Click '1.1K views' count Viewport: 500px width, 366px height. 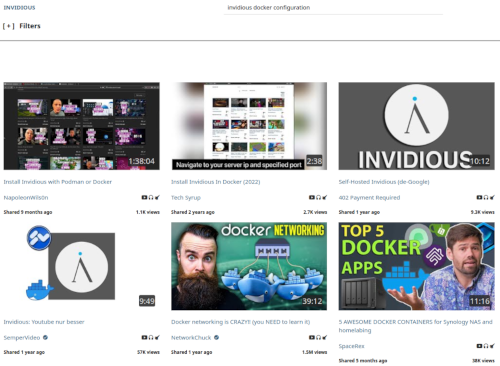(148, 212)
